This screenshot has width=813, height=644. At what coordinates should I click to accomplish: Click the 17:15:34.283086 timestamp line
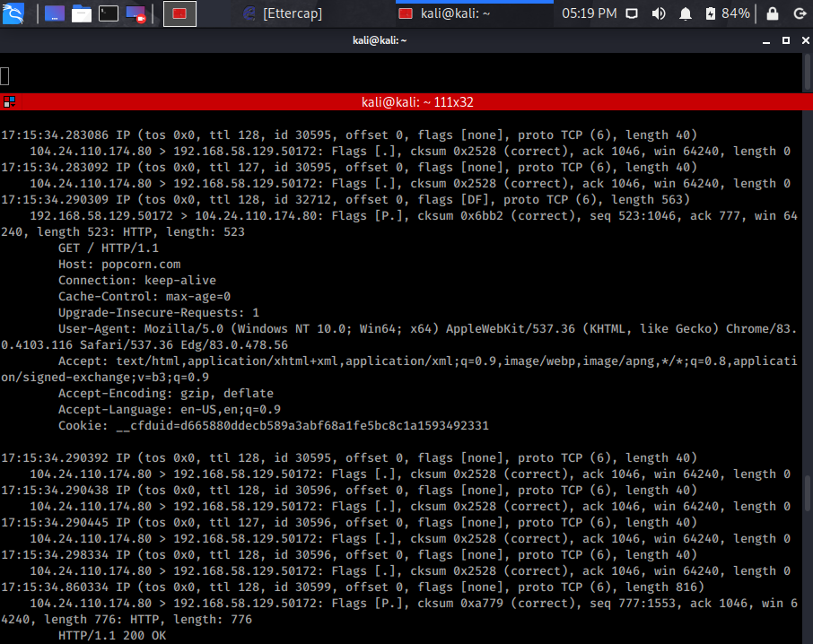[x=349, y=135]
